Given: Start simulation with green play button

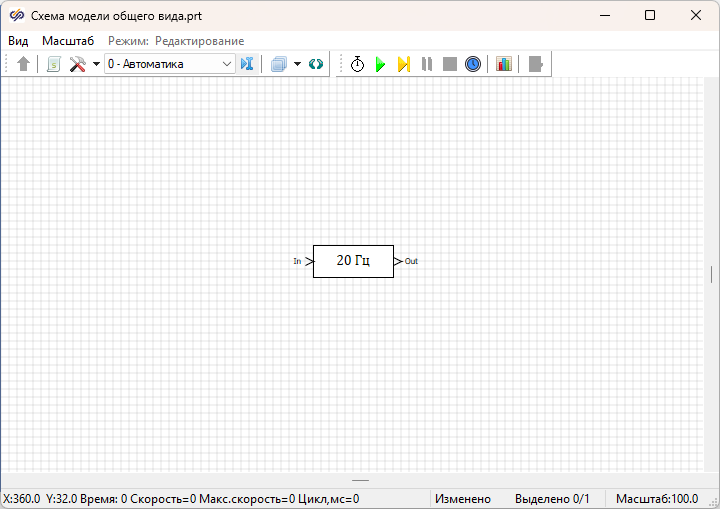Looking at the screenshot, I should [x=380, y=64].
